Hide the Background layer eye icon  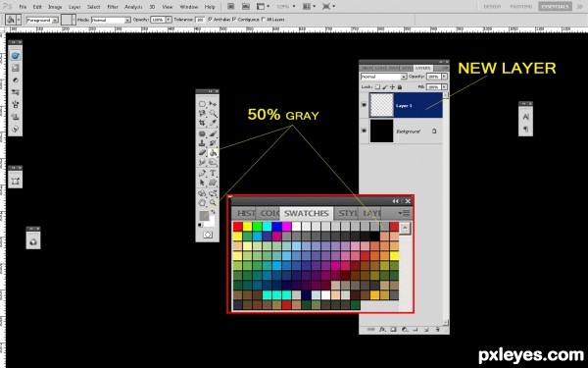pyautogui.click(x=364, y=131)
